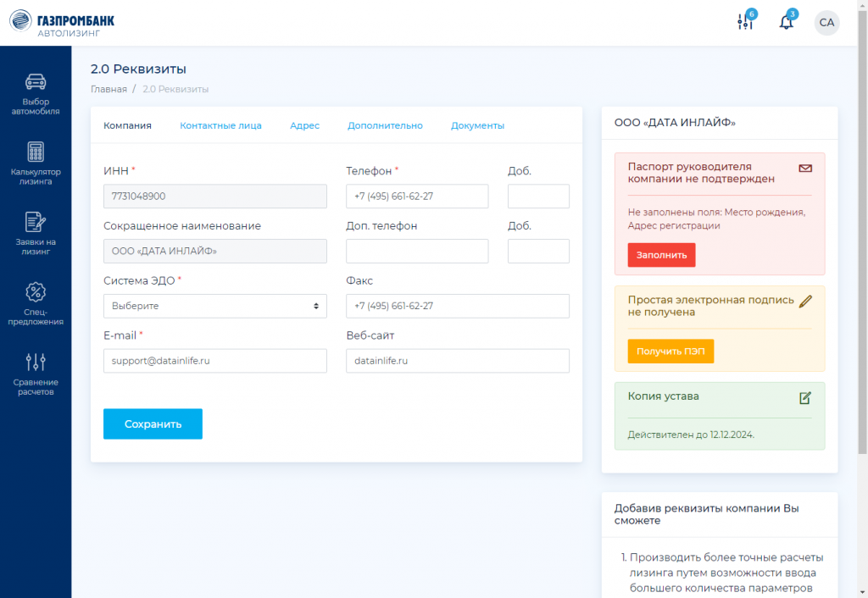Open Сравнение расчетов sliders icon
The width and height of the screenshot is (868, 598).
[x=36, y=362]
